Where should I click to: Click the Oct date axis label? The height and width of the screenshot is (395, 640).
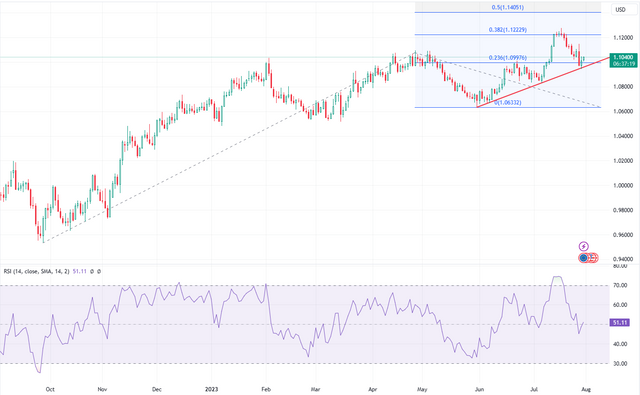pos(50,389)
